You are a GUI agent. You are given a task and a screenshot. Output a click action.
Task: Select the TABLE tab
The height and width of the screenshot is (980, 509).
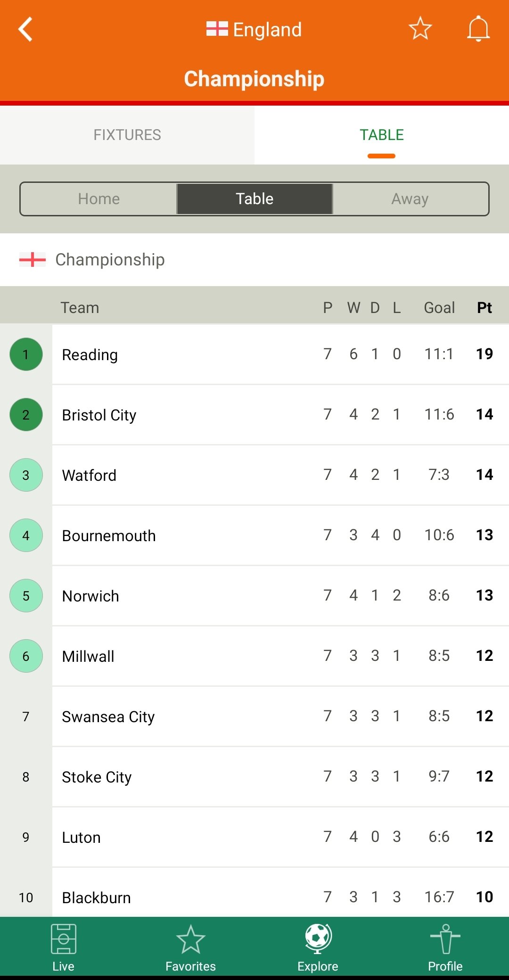382,135
